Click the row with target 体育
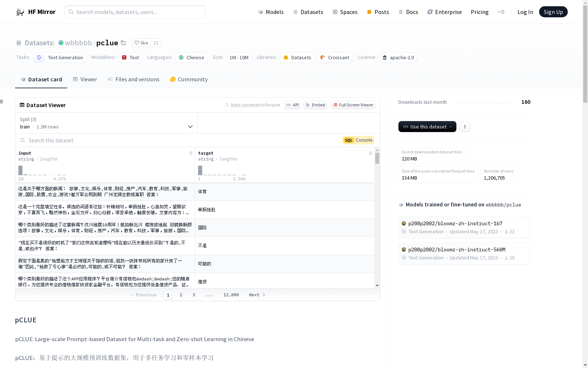Image resolution: width=588 pixels, height=368 pixels. pos(195,192)
